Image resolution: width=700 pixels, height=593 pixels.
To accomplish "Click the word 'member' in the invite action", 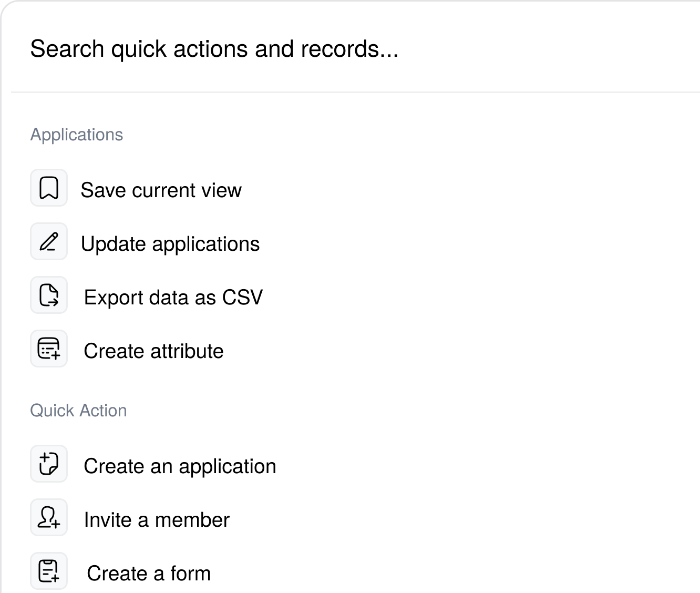I will 192,520.
